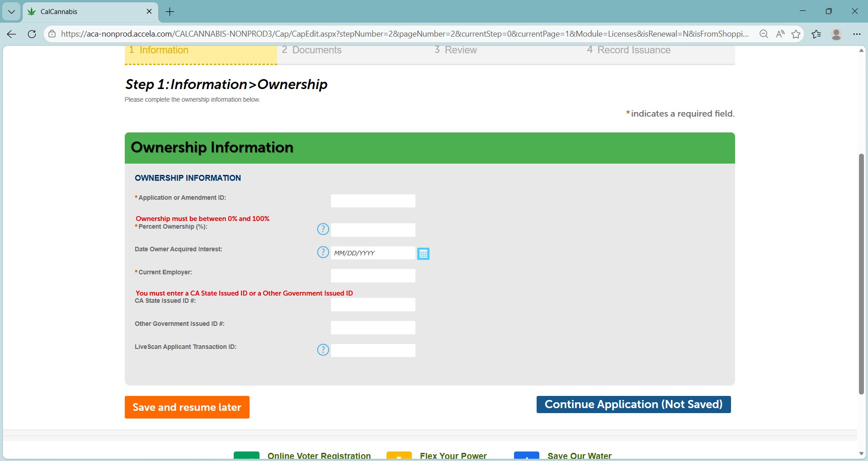This screenshot has height=461, width=868.
Task: Focus the Application or Amendment ID field
Action: click(x=373, y=201)
